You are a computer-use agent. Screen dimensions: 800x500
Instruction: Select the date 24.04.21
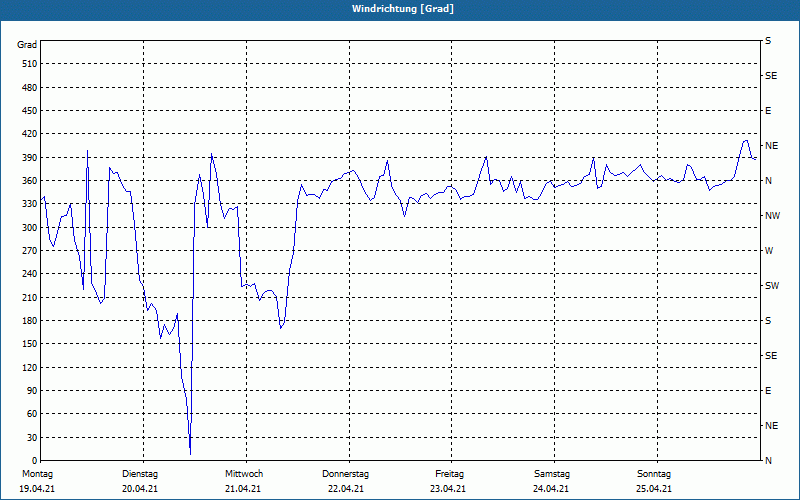click(551, 489)
